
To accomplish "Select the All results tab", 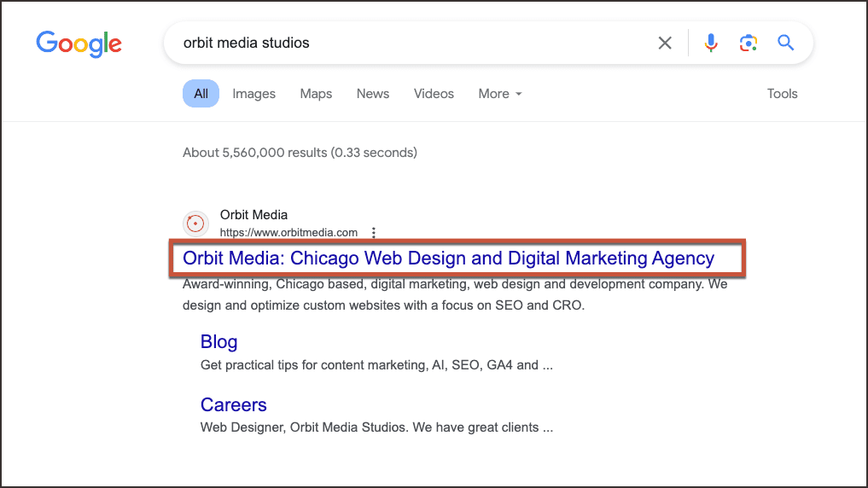I will coord(201,94).
